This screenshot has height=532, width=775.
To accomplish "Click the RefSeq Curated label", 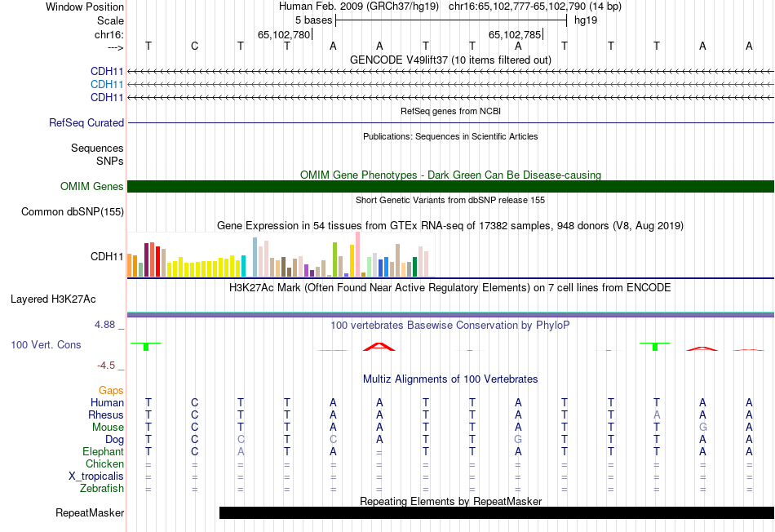I will [x=86, y=122].
